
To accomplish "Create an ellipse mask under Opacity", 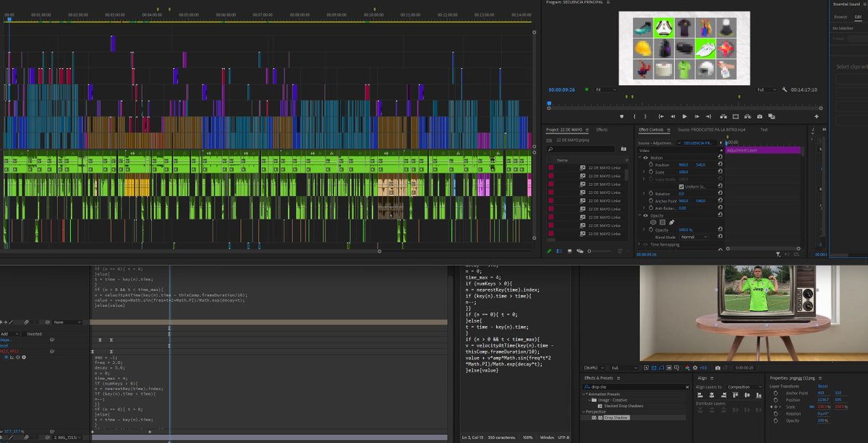I will (x=653, y=222).
